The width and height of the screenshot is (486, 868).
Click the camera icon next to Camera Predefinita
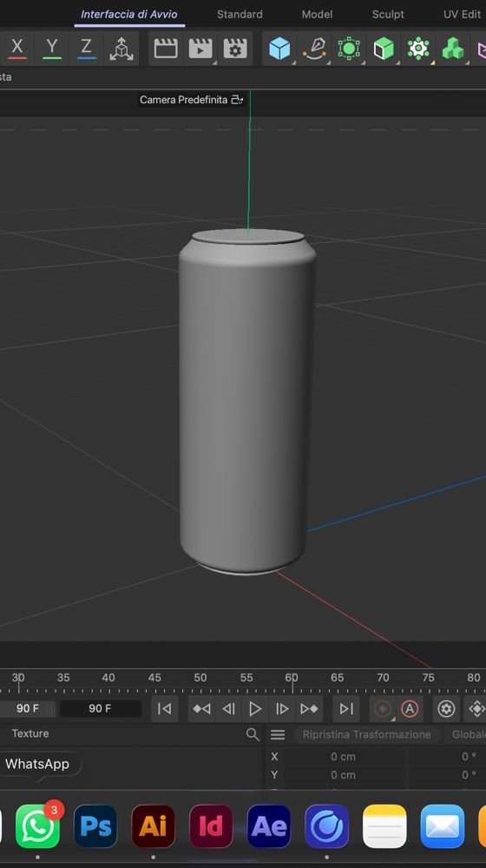[x=237, y=100]
